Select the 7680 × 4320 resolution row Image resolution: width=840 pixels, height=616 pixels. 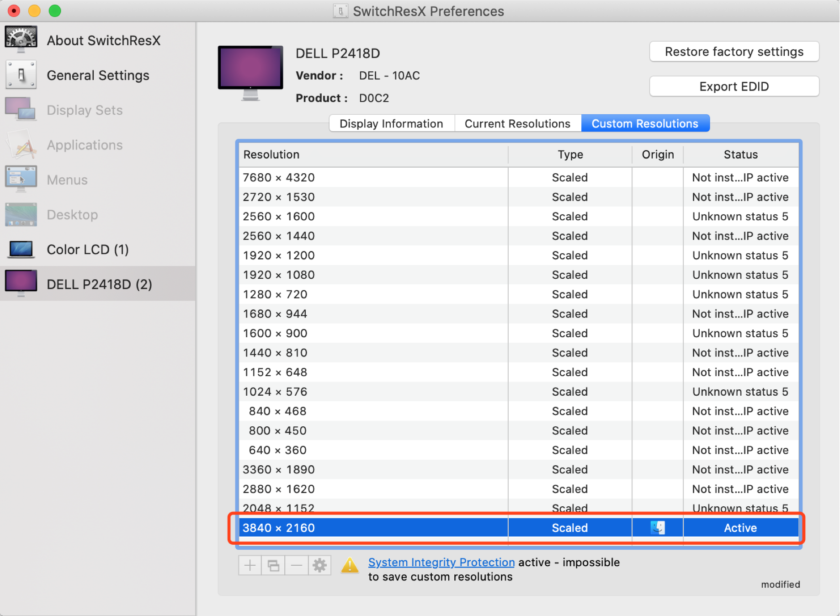[x=519, y=177]
